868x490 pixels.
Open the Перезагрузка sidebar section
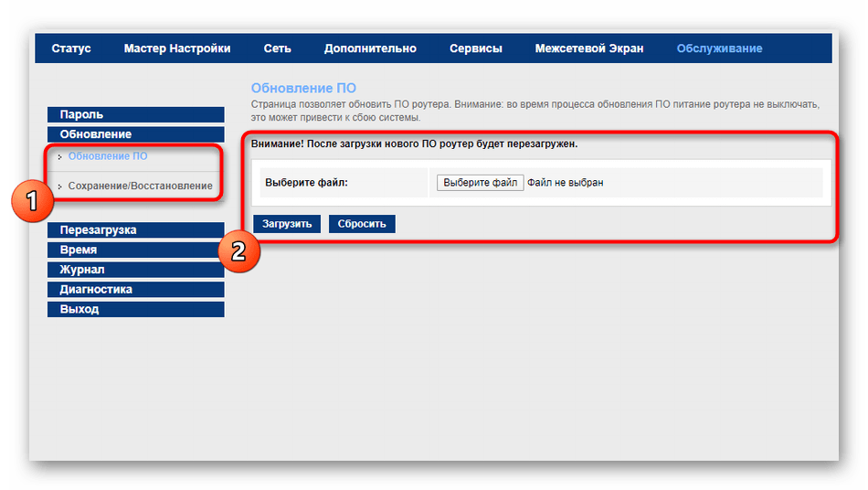[135, 230]
